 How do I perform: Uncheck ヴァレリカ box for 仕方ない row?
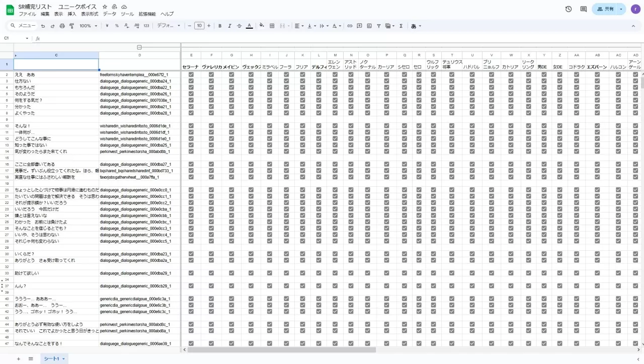tap(211, 81)
